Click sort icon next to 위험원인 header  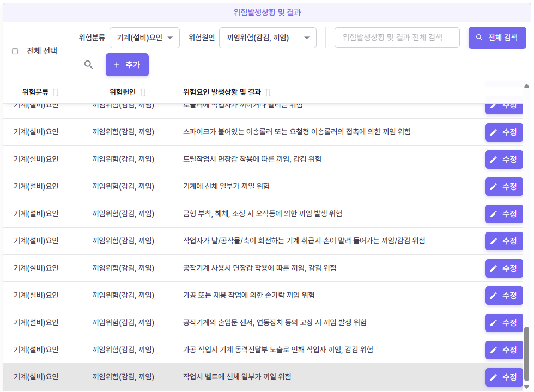(x=143, y=93)
